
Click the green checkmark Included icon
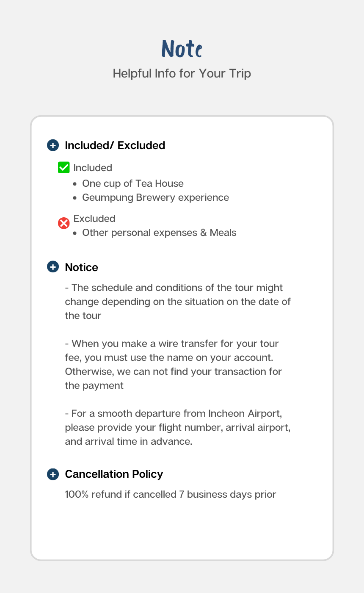(63, 168)
